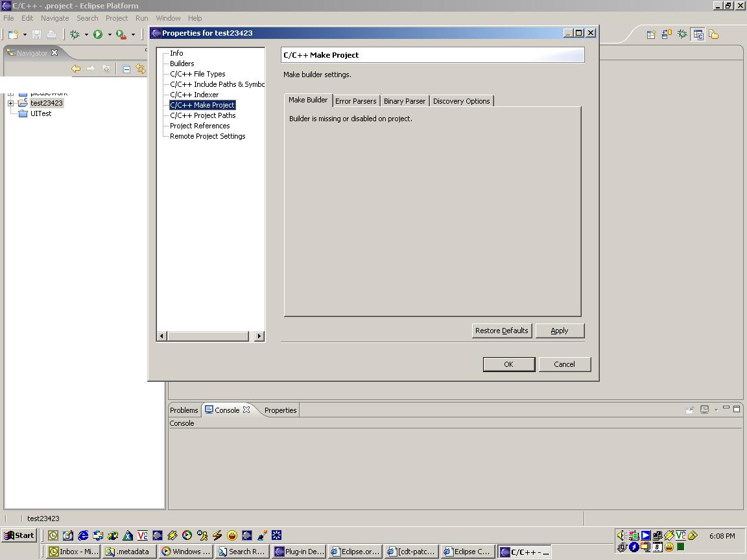Click the Apply button
747x560 pixels.
[x=560, y=331]
